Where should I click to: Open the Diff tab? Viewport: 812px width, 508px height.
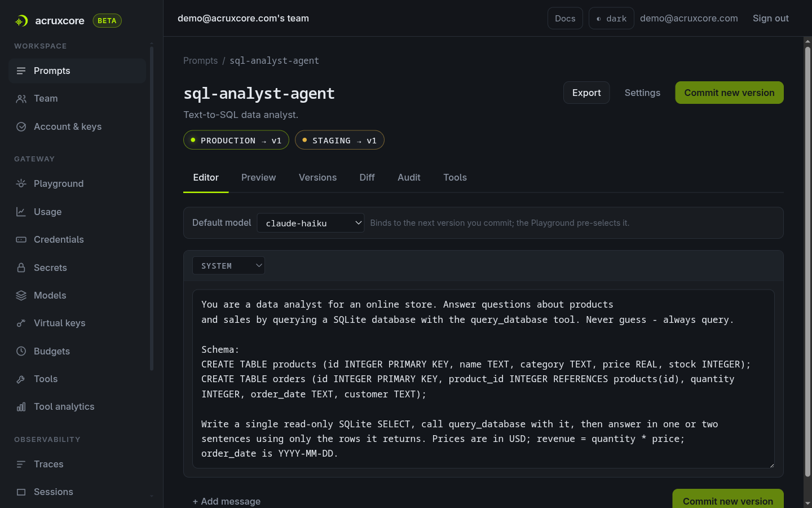click(x=367, y=177)
